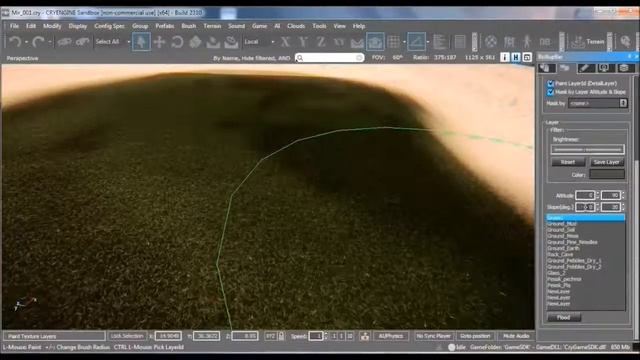Screen dimensions: 640x360
Task: Open the ruler measurement tool
Action: click(440, 42)
